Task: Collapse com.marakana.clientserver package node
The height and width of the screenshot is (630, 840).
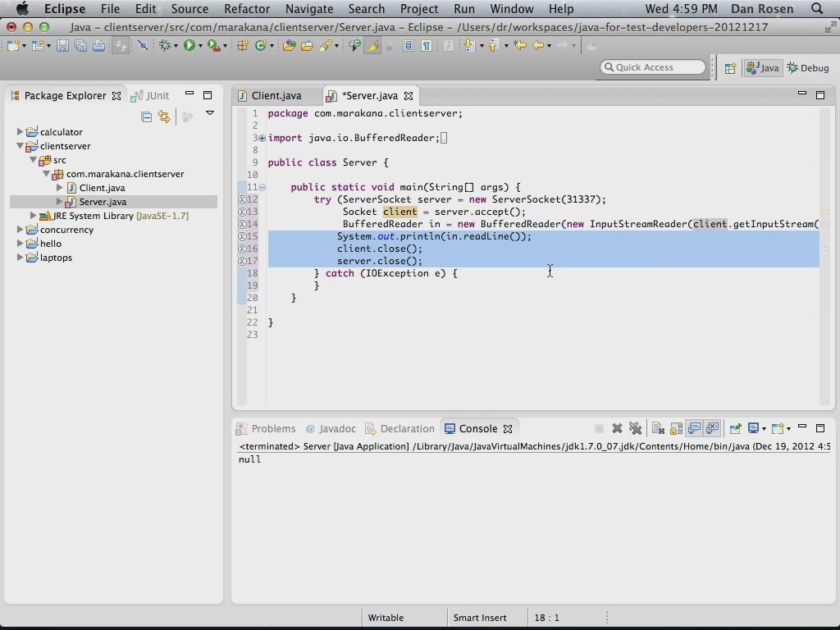Action: [x=46, y=174]
